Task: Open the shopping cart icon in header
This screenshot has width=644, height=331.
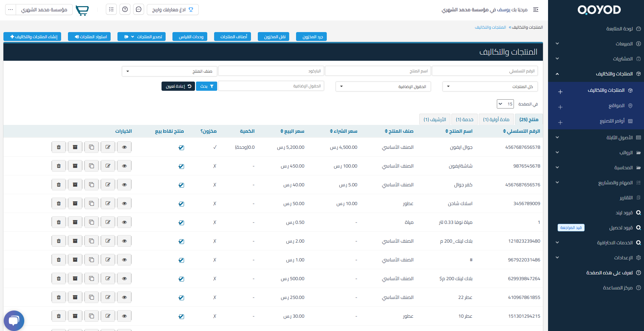Action: pyautogui.click(x=82, y=10)
